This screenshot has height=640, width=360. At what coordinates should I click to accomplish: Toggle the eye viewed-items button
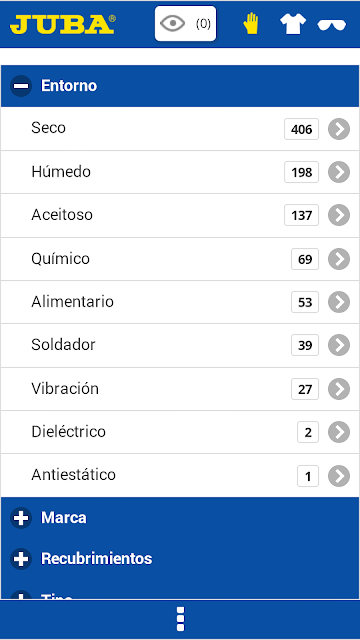pyautogui.click(x=185, y=24)
